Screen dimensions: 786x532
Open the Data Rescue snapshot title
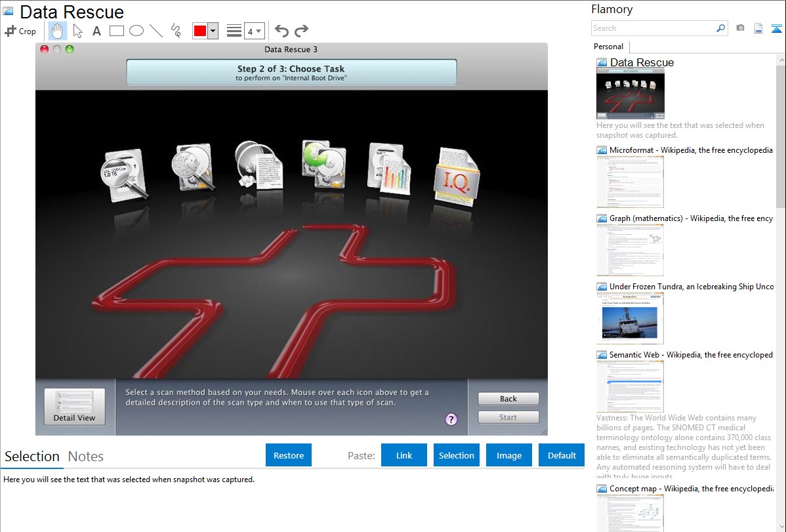click(x=642, y=63)
